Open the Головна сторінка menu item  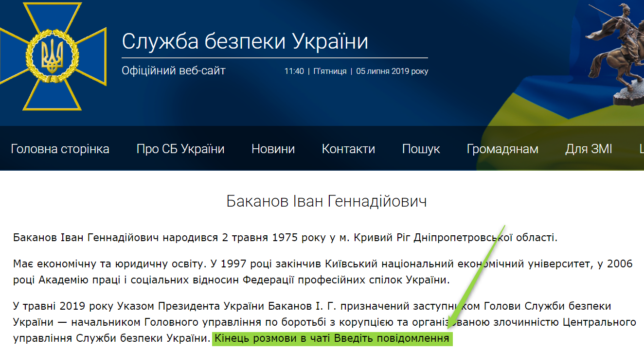click(60, 149)
